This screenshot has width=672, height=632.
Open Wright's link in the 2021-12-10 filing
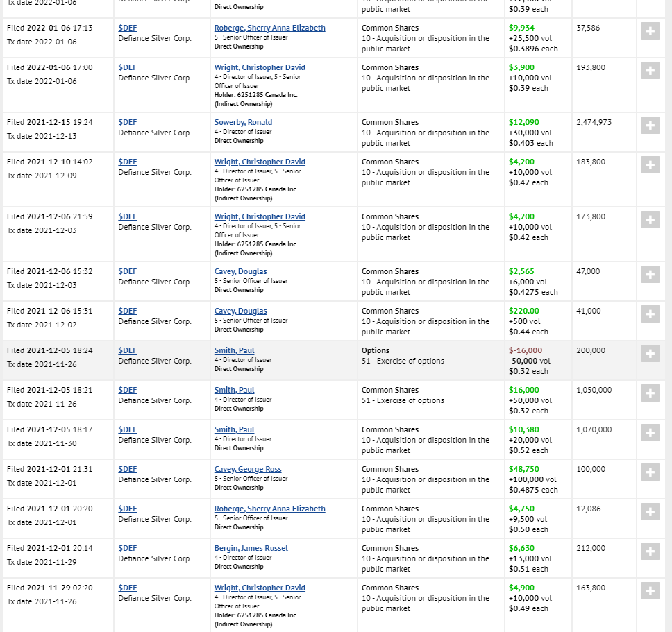(260, 162)
